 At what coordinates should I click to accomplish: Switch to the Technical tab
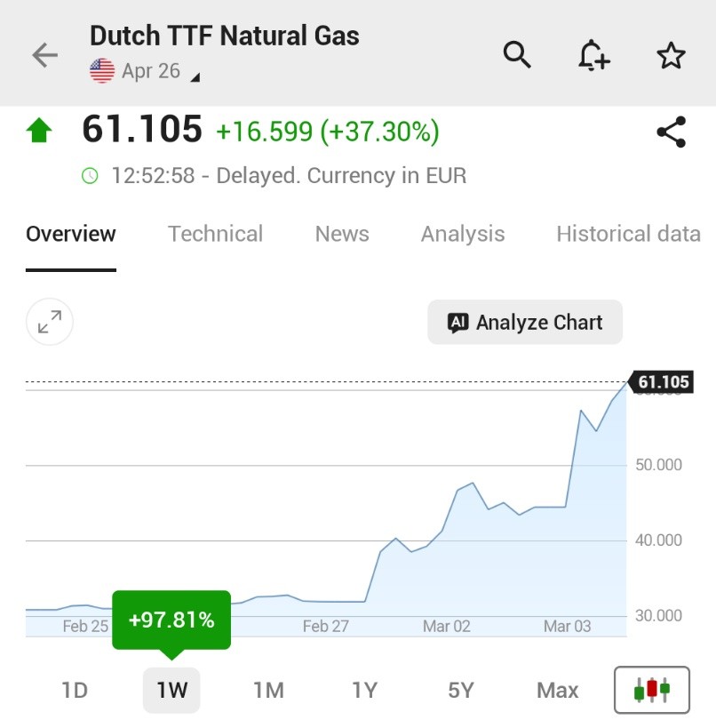pos(215,234)
